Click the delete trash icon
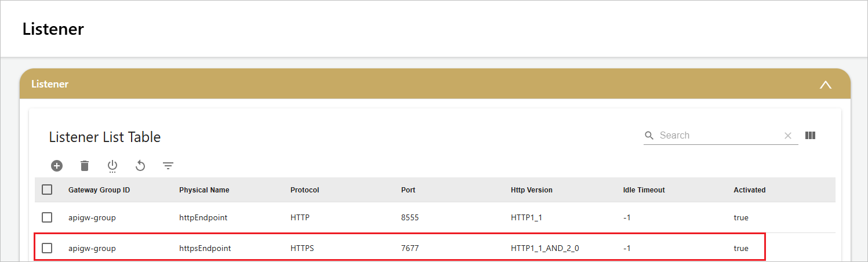 click(x=85, y=166)
